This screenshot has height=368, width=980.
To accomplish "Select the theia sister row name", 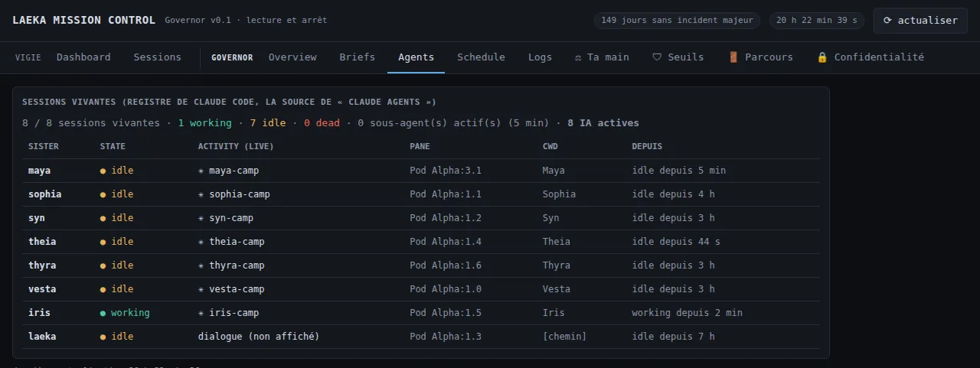I will 42,242.
